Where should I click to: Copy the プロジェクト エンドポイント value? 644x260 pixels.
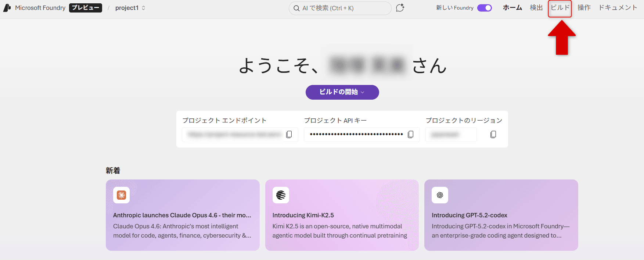coord(289,135)
